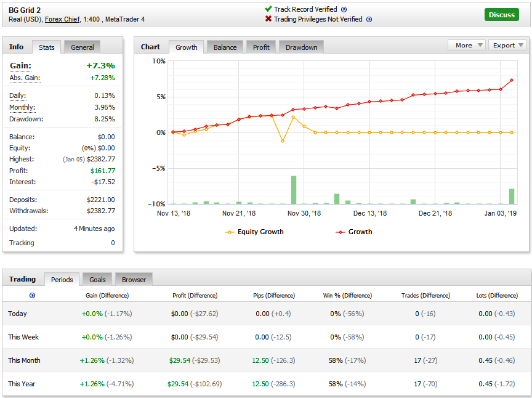Screen dimensions: 532x398
Task: Click the Profit (Difference) column header
Action: tap(195, 296)
